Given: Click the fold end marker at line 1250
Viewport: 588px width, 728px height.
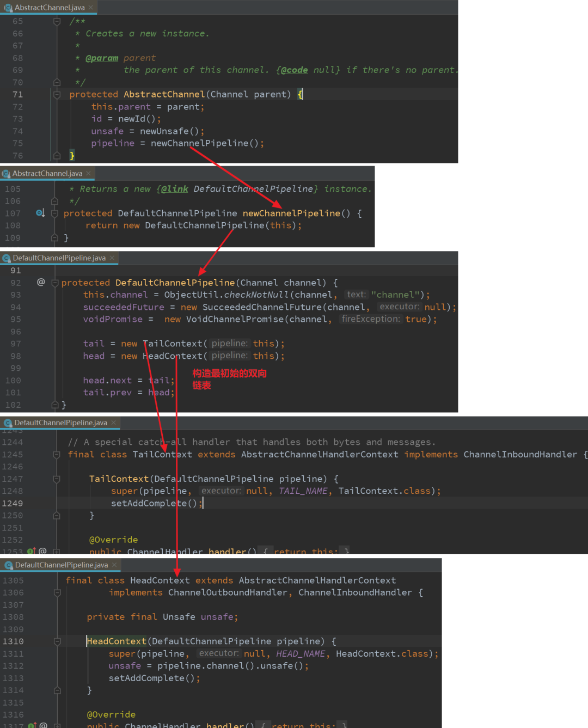Looking at the screenshot, I should [x=57, y=515].
